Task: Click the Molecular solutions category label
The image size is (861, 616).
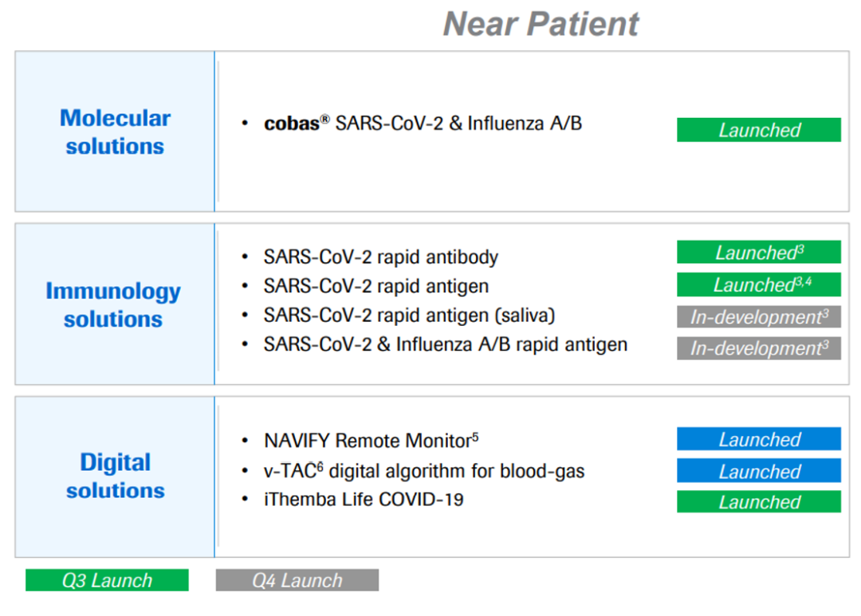Action: click(x=115, y=131)
